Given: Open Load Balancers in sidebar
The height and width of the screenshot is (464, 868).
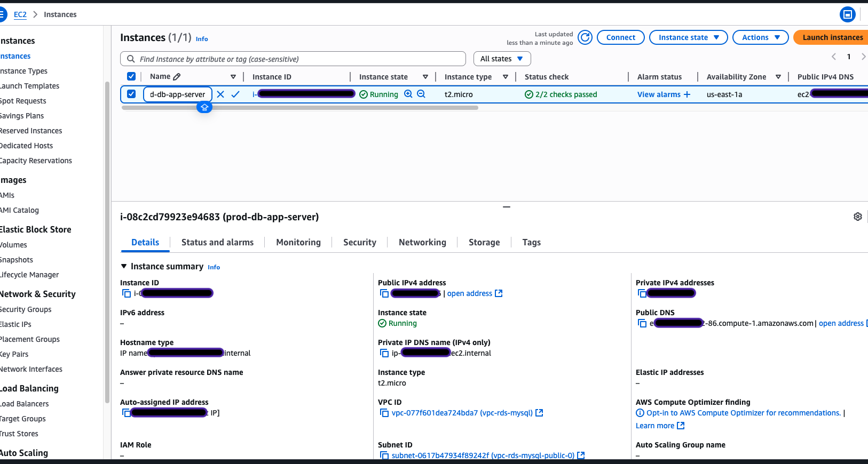Looking at the screenshot, I should point(24,404).
